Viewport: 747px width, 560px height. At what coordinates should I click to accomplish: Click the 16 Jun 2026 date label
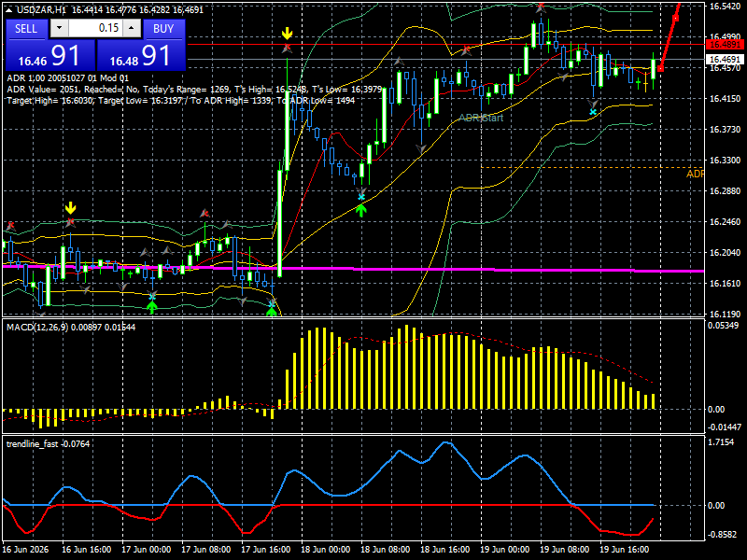point(26,549)
